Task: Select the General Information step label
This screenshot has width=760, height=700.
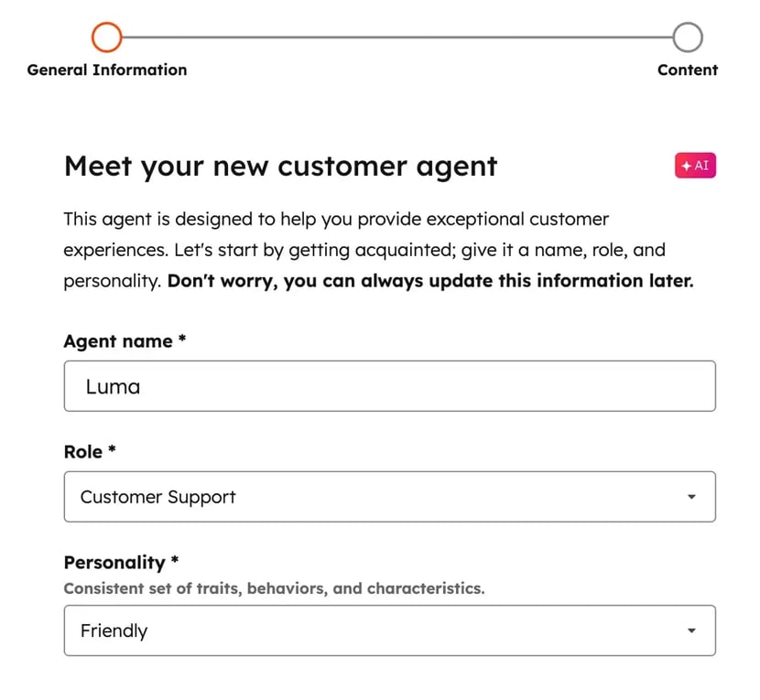Action: pos(107,70)
